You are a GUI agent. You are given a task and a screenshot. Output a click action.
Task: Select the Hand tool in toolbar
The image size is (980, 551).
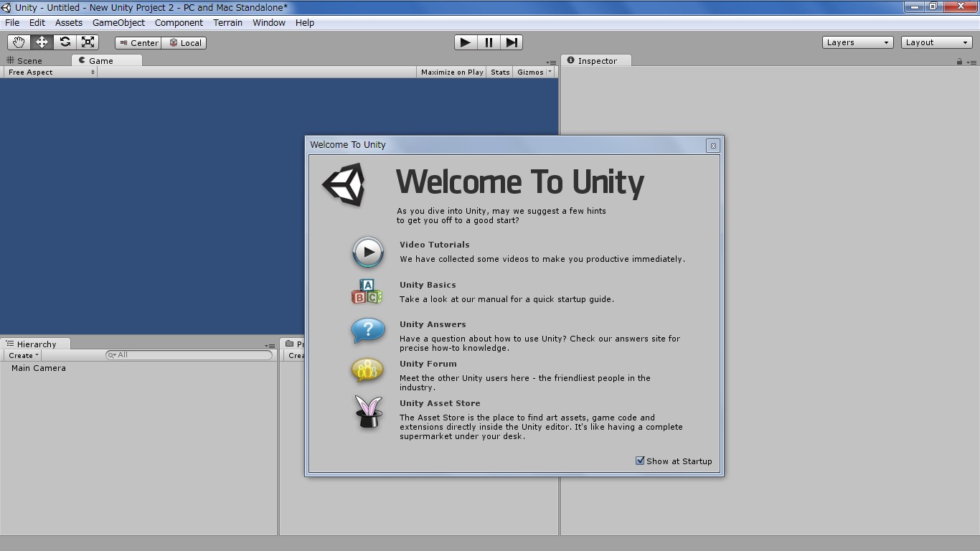point(18,42)
